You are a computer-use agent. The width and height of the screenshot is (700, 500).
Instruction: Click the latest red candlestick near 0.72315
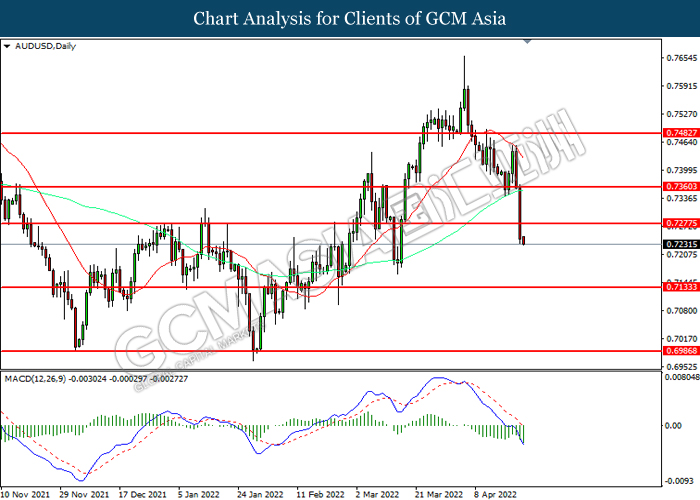tap(524, 240)
